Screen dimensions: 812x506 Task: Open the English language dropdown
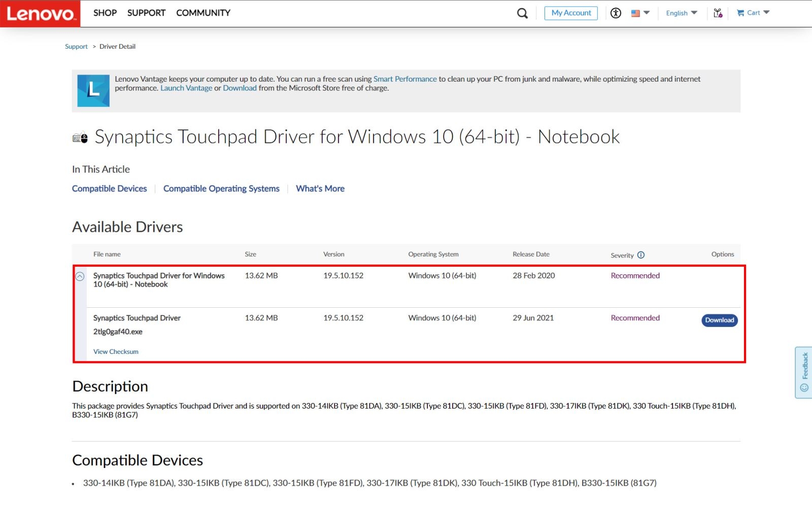(x=682, y=13)
